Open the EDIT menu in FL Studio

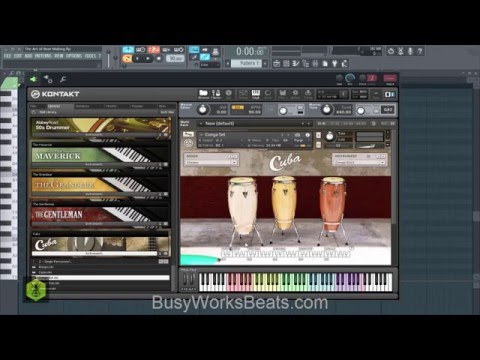click(18, 56)
